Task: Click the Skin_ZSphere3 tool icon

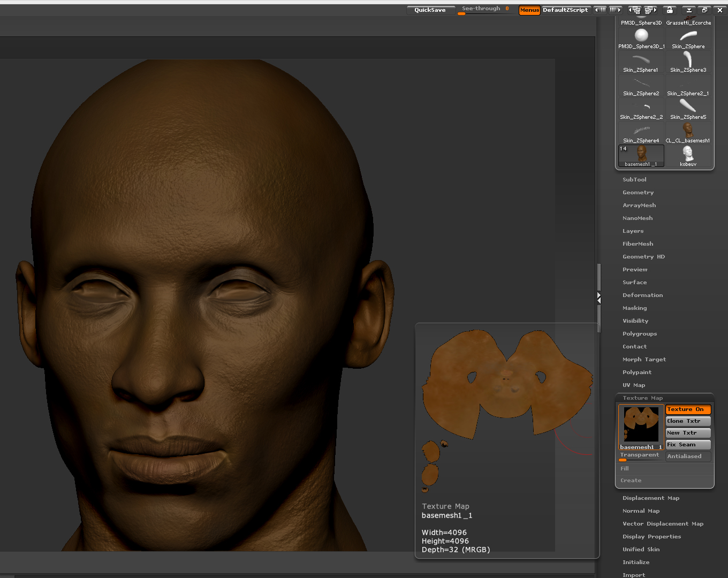Action: [x=688, y=62]
